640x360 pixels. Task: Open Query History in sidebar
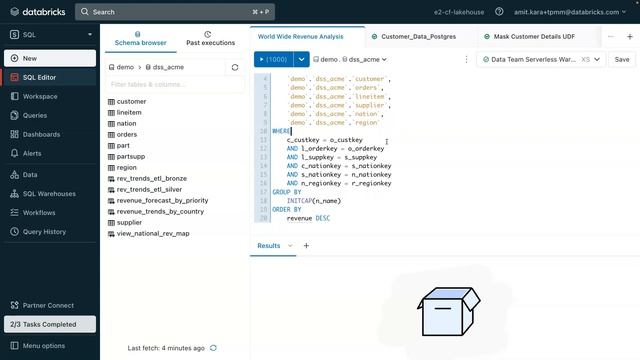tap(50, 232)
